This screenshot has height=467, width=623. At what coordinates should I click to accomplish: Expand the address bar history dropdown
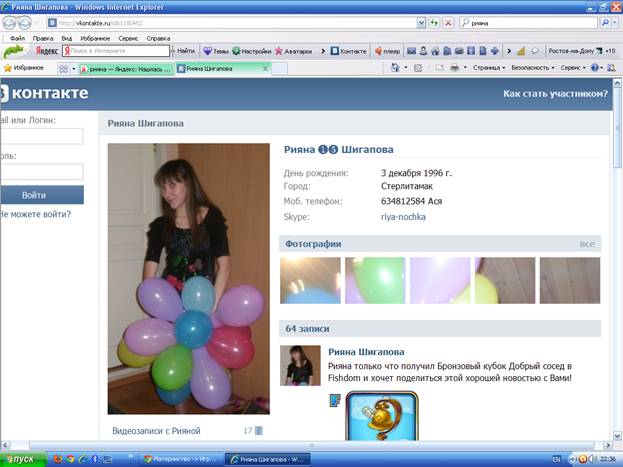(422, 23)
